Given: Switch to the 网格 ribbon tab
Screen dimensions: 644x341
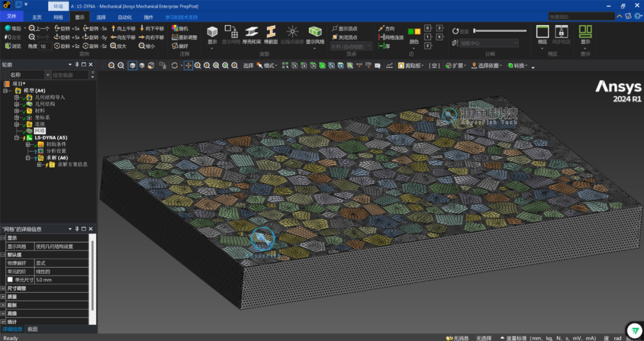Looking at the screenshot, I should [58, 17].
